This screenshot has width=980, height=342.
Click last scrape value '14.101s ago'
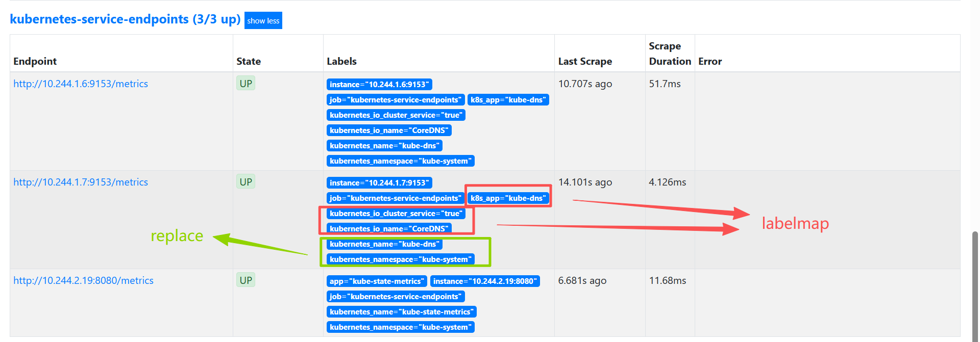(585, 182)
